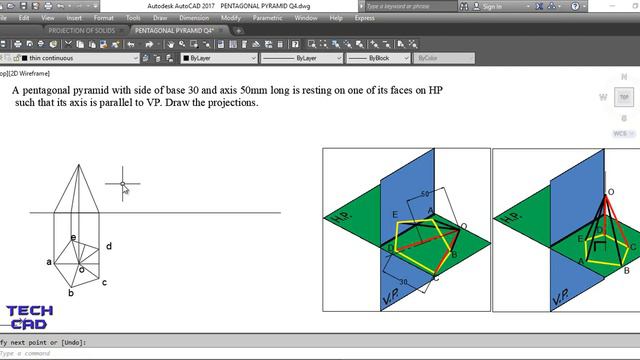Click the Zoom Extents icon
This screenshot has height=360, width=640.
(x=413, y=44)
